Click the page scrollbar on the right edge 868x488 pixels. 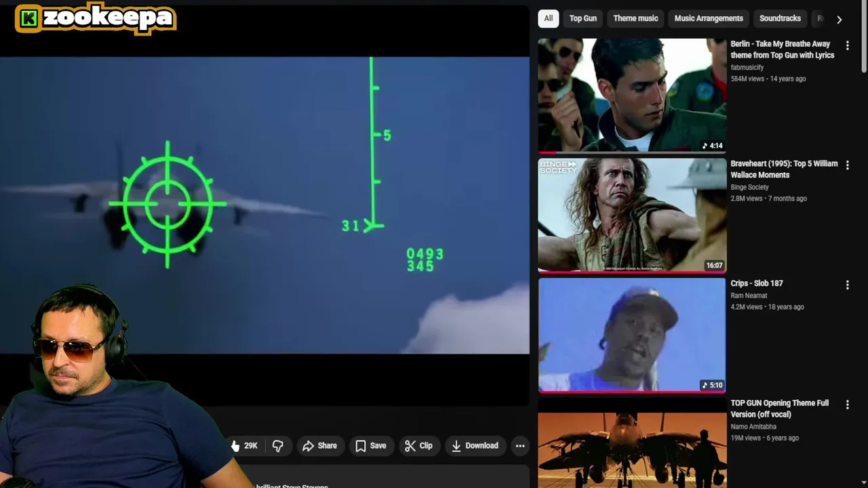point(864,37)
